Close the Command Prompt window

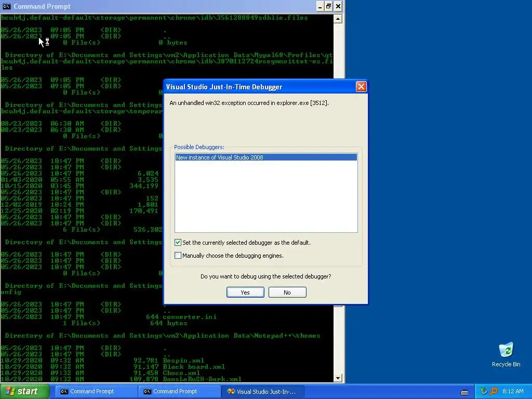[338, 6]
